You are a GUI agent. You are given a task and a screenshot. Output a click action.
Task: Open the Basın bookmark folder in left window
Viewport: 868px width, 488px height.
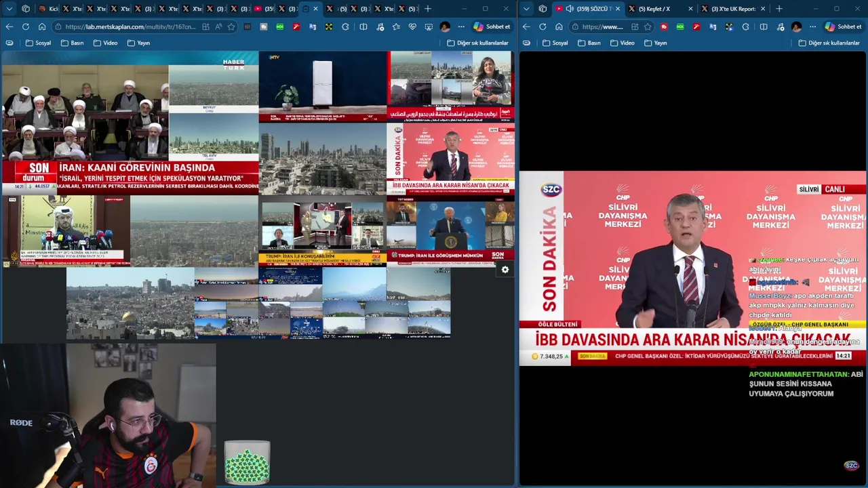click(72, 43)
